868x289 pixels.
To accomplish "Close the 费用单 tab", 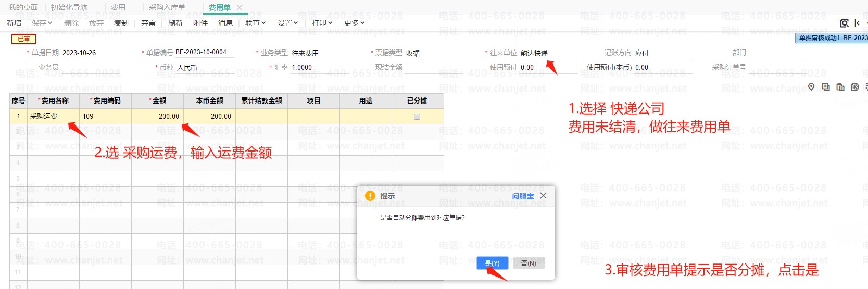I will tap(240, 7).
